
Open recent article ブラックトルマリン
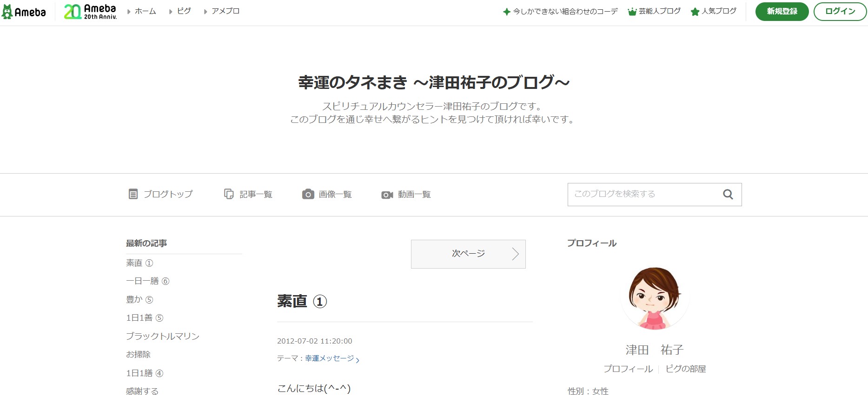[x=162, y=336]
